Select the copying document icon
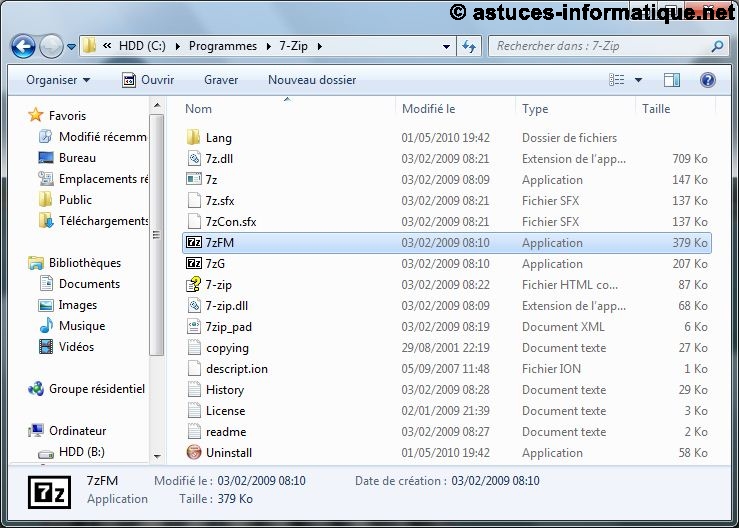Image resolution: width=739 pixels, height=528 pixels. (194, 347)
